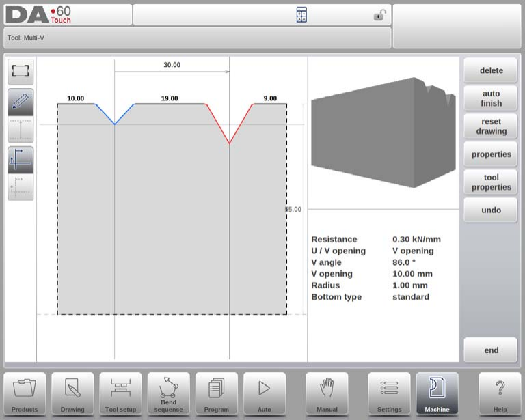Click the auto finish button
Viewport: 525px width, 420px height.
tap(491, 98)
